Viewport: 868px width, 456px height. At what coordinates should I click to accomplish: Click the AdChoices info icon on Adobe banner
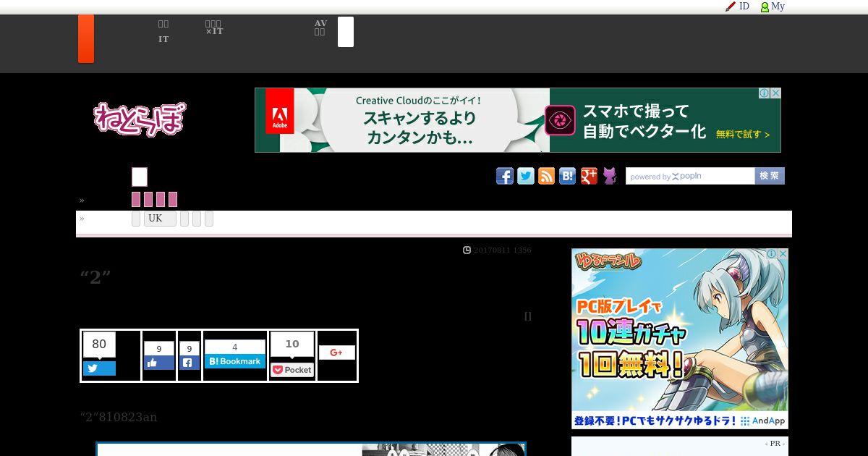point(764,93)
